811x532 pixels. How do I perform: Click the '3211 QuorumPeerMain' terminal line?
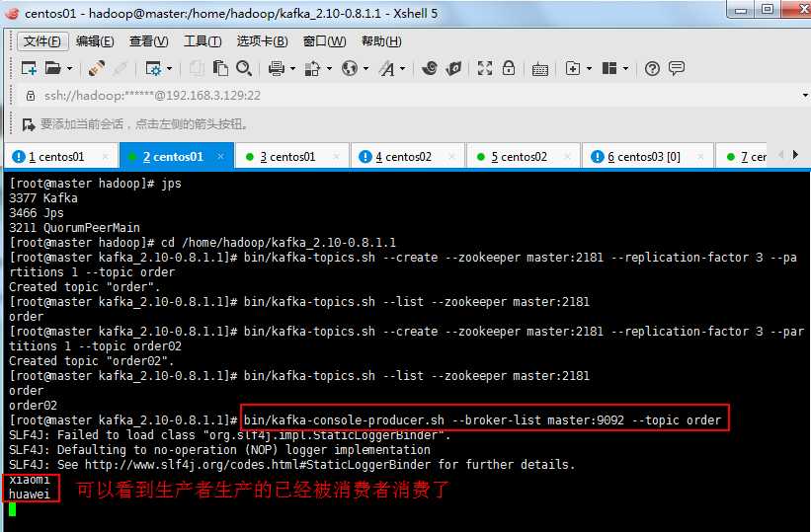(74, 227)
